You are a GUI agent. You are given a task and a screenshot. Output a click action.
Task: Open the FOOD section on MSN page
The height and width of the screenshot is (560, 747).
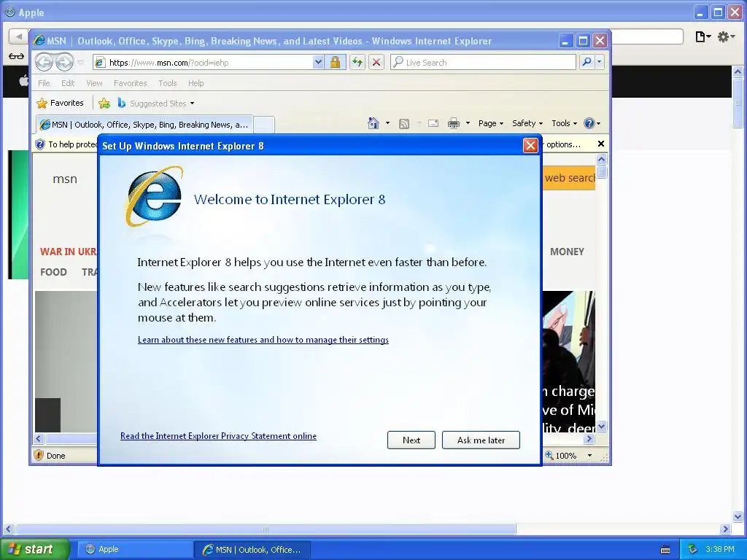click(53, 272)
